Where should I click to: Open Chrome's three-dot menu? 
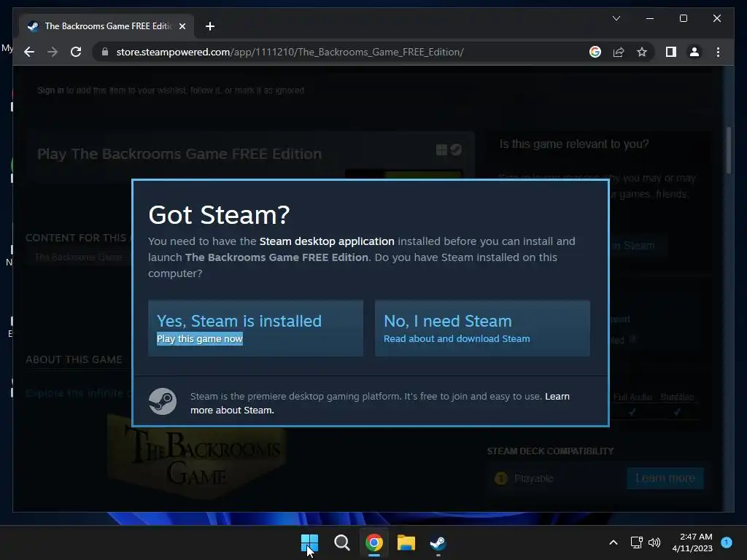(x=718, y=52)
